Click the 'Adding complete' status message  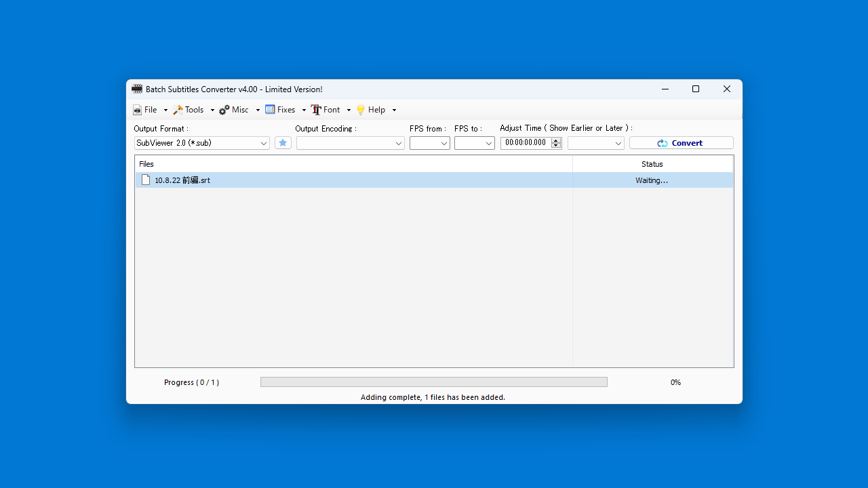coord(433,397)
